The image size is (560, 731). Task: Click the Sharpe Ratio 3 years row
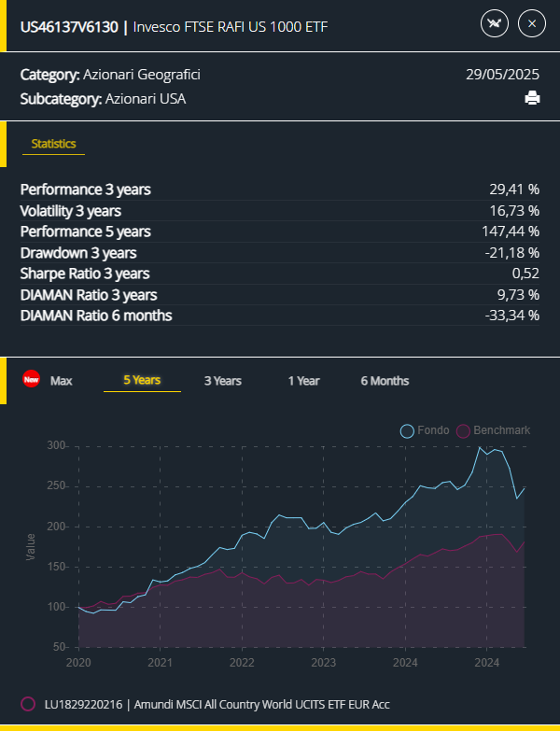click(x=280, y=274)
